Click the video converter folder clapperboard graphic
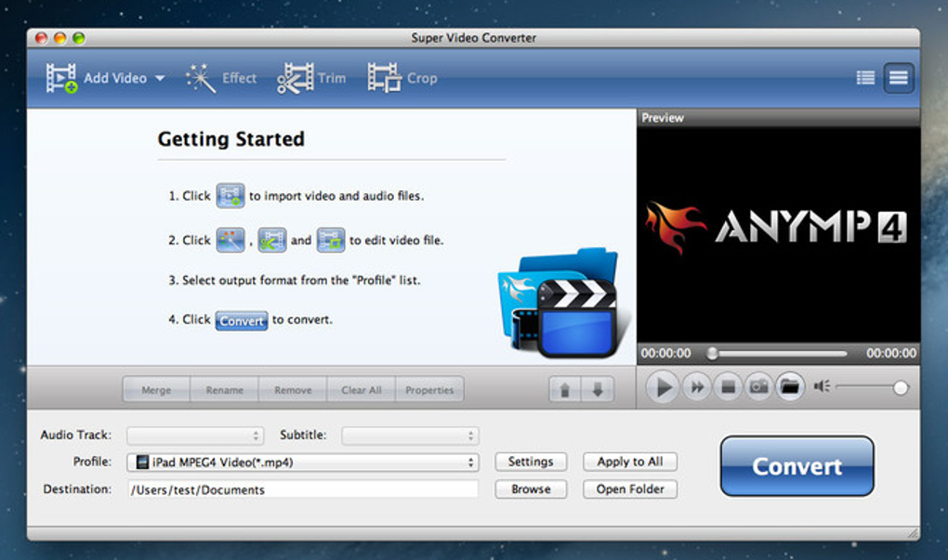The height and width of the screenshot is (560, 948). pyautogui.click(x=562, y=302)
